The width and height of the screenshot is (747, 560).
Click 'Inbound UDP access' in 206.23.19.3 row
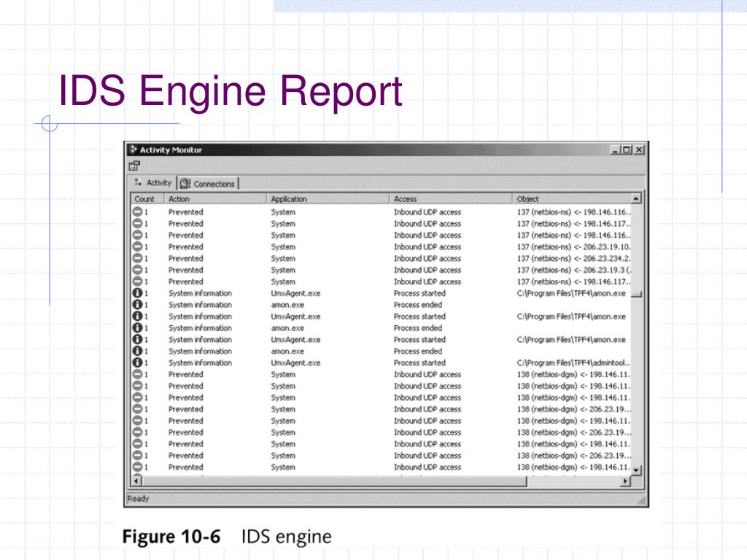[427, 270]
